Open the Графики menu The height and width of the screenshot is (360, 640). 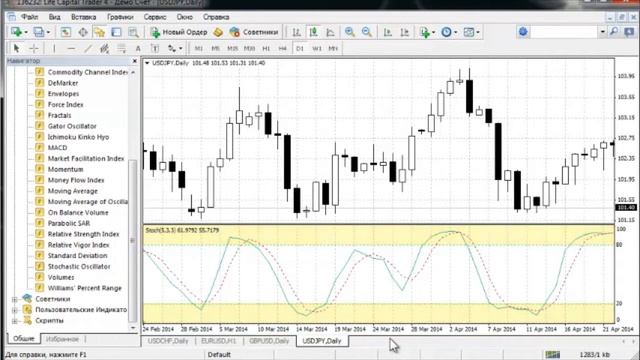click(120, 17)
